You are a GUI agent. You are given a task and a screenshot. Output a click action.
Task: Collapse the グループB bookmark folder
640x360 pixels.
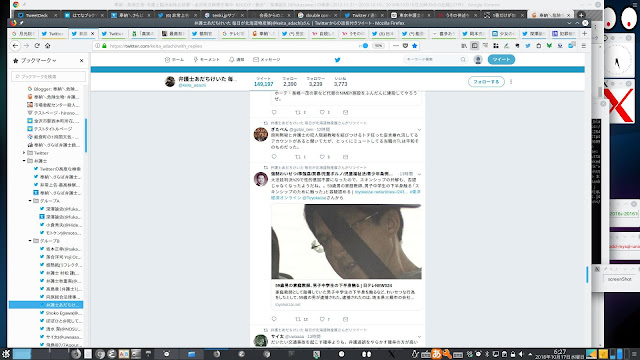point(30,241)
